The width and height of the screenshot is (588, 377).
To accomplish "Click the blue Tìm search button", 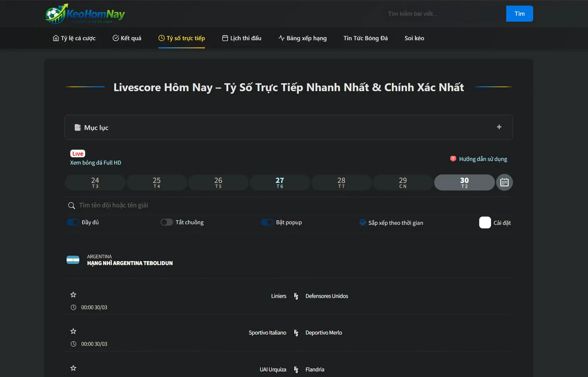I will 519,14.
